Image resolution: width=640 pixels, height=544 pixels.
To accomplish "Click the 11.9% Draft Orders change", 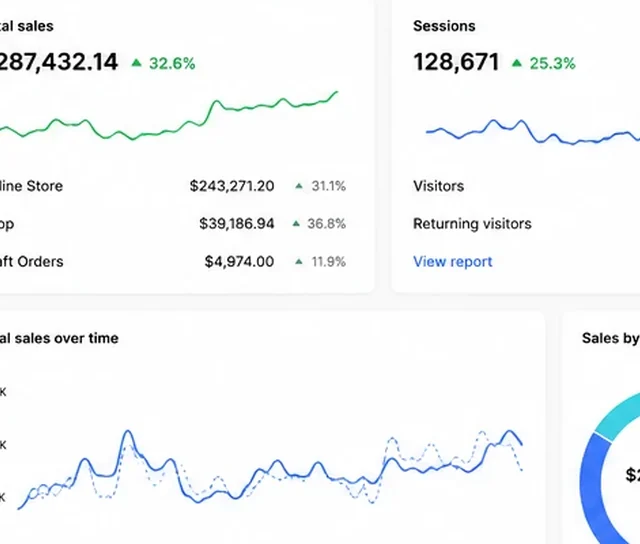I will pos(329,262).
